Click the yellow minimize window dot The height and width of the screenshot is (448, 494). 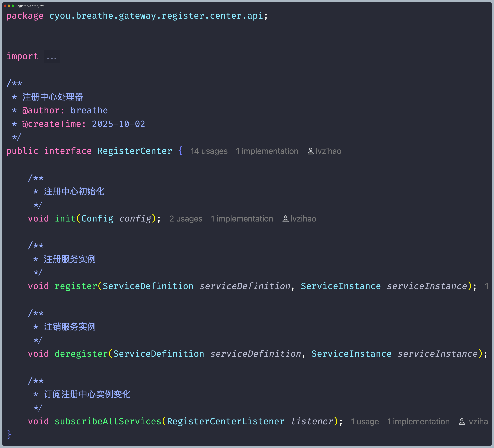tap(9, 6)
